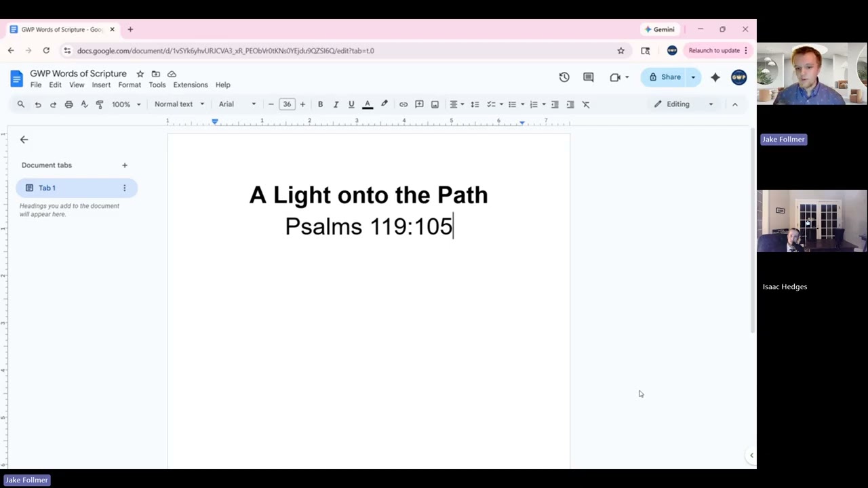
Task: Open the Tools menu
Action: tap(157, 85)
